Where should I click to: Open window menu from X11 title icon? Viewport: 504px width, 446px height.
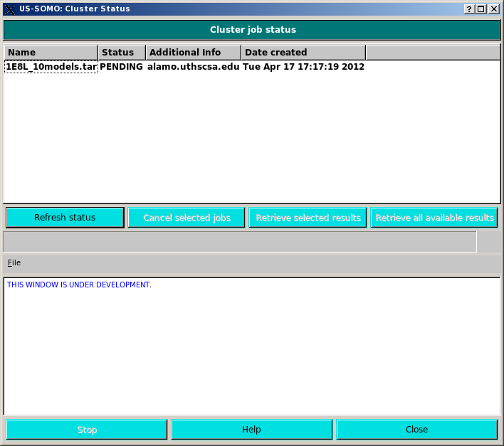[x=10, y=9]
